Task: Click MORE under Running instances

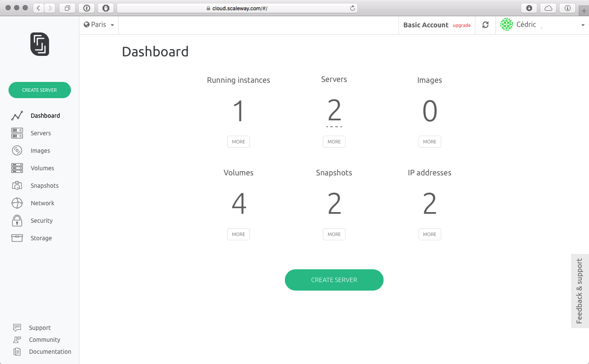Action: point(238,142)
